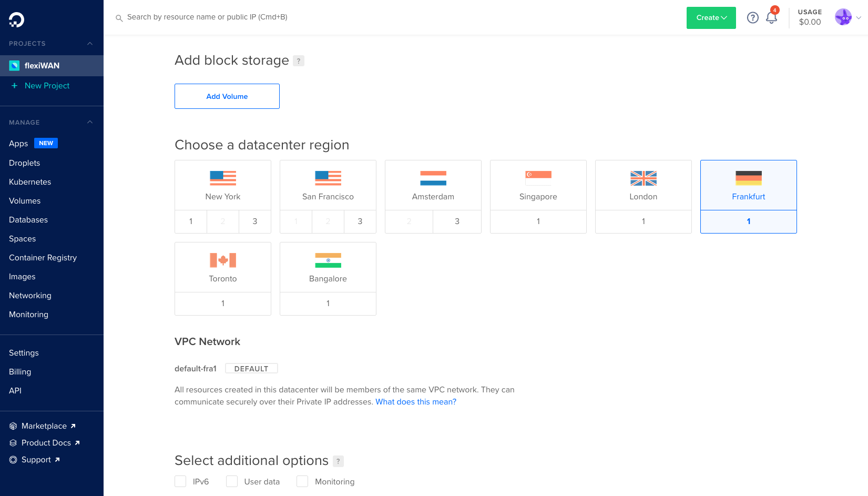Click the user avatar icon
The height and width of the screenshot is (496, 868).
point(843,17)
